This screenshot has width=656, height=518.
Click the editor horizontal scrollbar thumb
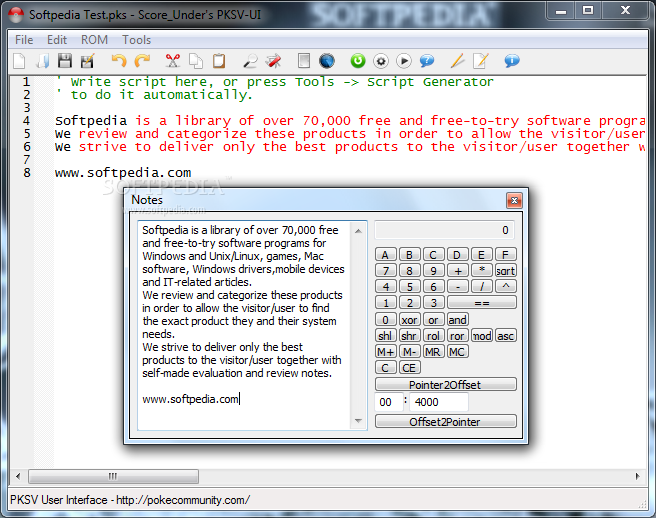(x=113, y=476)
